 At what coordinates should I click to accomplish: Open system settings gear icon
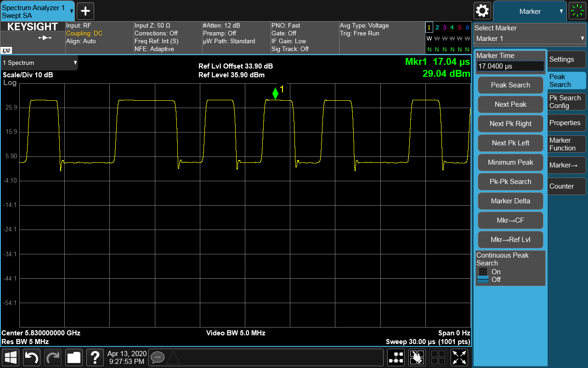pyautogui.click(x=482, y=11)
